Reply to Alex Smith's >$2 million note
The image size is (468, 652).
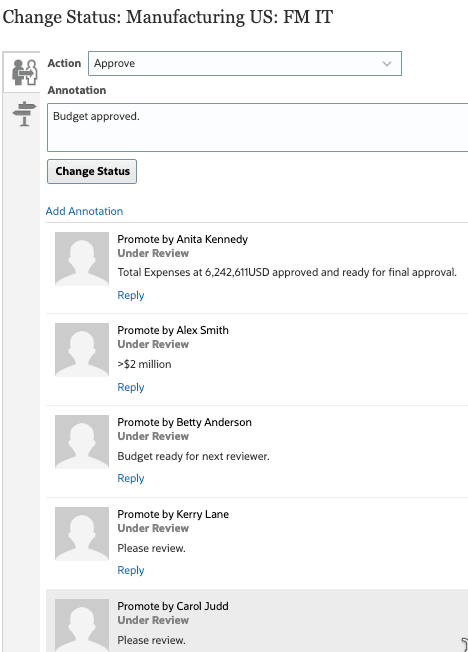pyautogui.click(x=131, y=387)
